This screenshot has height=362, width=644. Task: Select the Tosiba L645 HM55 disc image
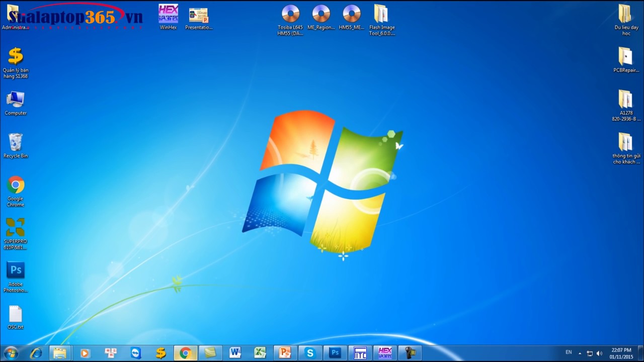(x=290, y=20)
